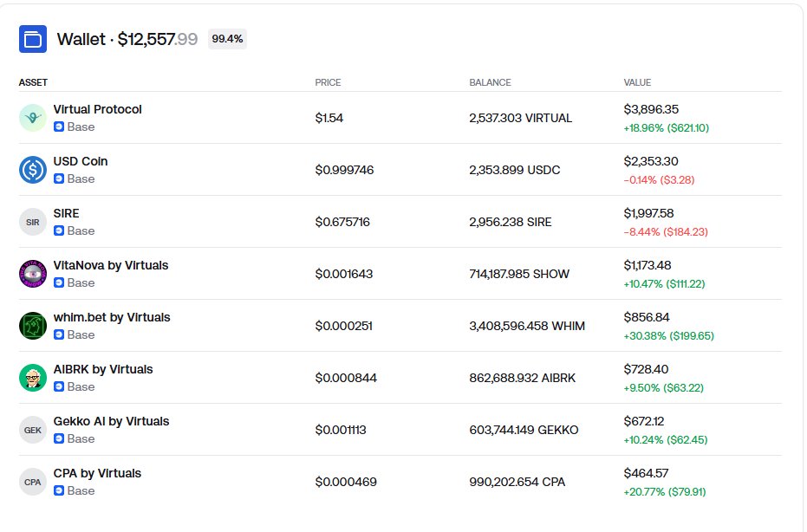Click the 3,408,596.458 WHIM balance
Image resolution: width=807 pixels, height=532 pixels.
[x=527, y=326]
